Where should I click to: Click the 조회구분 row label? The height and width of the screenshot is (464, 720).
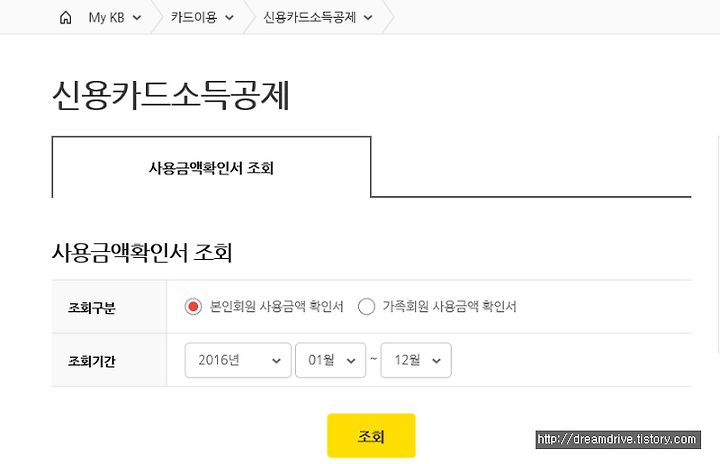[91, 307]
